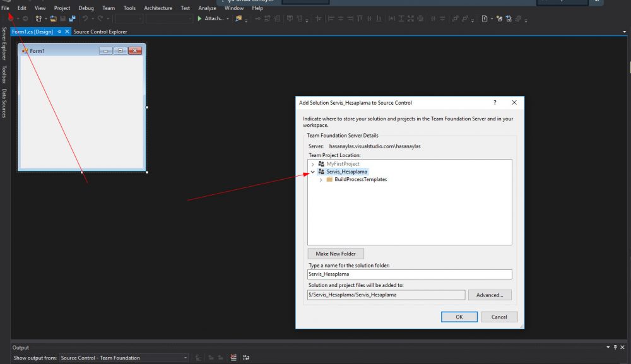Collapse the Servis_Hesaplama tree node

313,172
